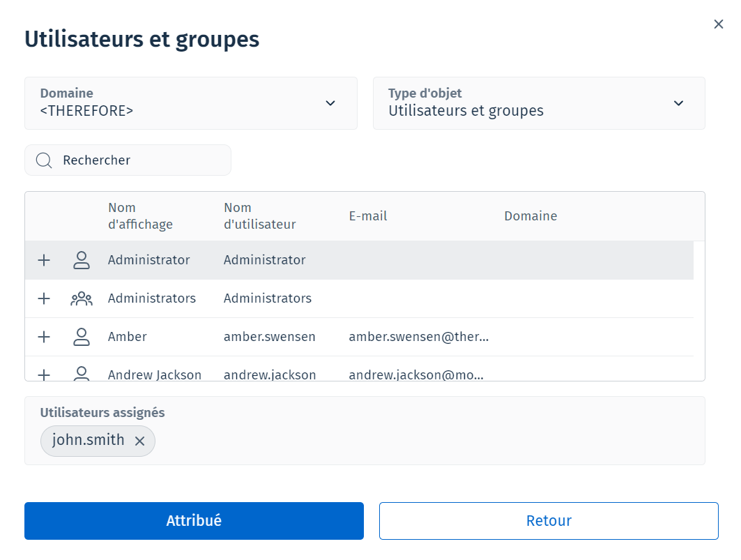Click the Rechercher search field
The width and height of the screenshot is (741, 560).
click(x=139, y=160)
